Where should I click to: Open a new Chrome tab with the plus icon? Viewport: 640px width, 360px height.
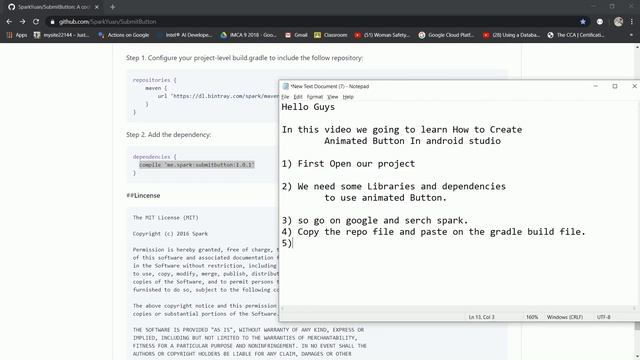point(112,7)
